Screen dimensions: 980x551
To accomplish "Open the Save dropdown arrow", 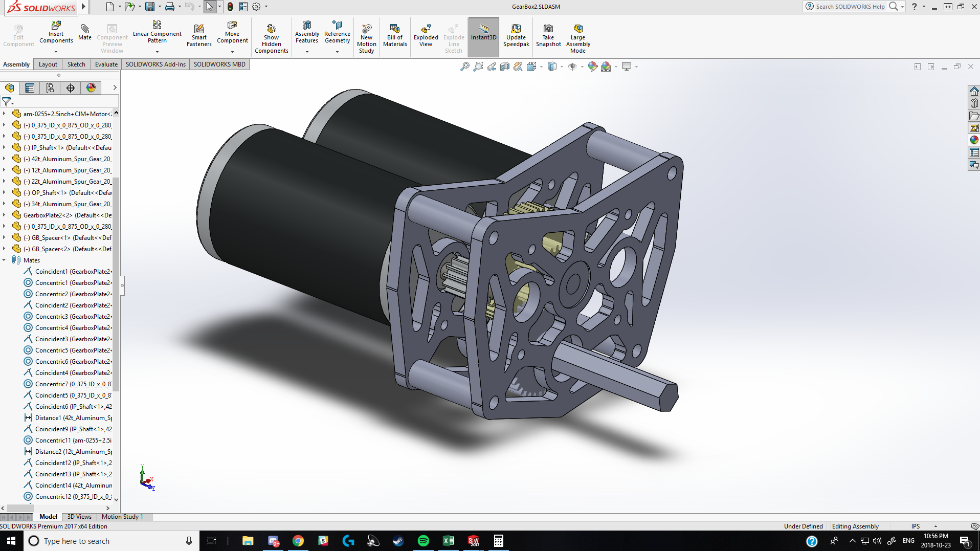I will point(160,7).
